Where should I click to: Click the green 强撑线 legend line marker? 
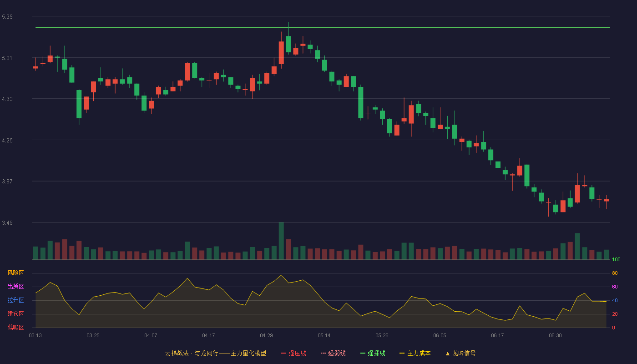(363, 353)
